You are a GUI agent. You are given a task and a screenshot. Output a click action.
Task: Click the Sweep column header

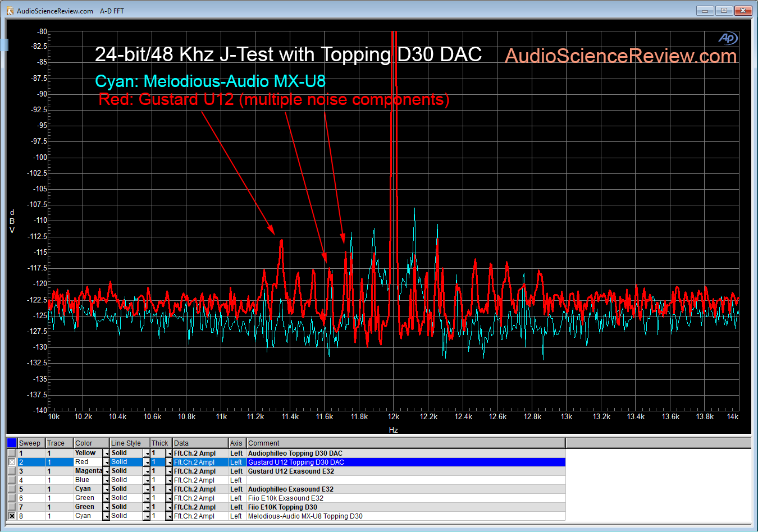point(31,443)
